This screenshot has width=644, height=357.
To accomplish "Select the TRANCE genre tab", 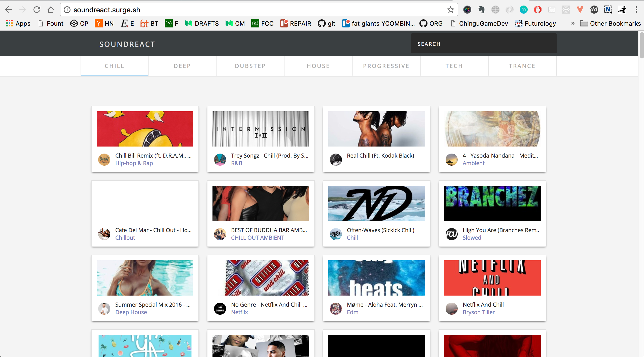I will 522,66.
